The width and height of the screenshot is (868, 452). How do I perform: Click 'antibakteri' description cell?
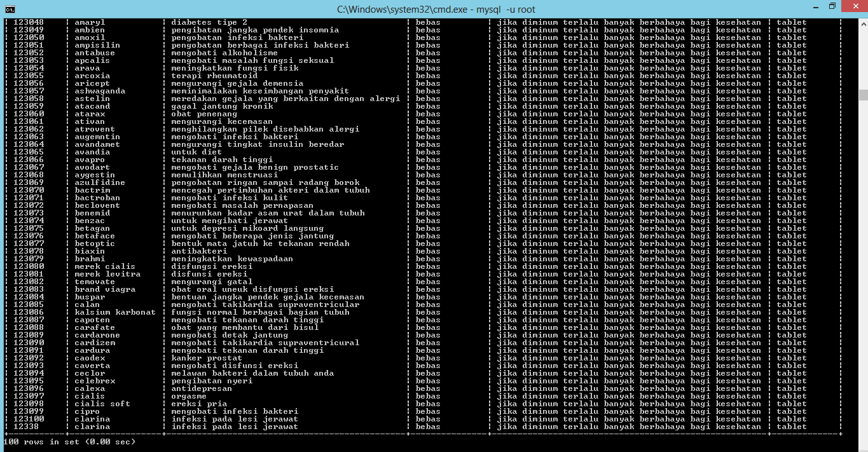[199, 251]
